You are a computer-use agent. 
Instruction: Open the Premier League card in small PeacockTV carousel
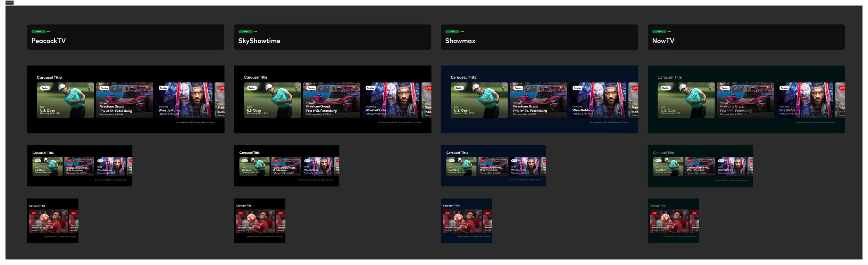[x=49, y=222]
